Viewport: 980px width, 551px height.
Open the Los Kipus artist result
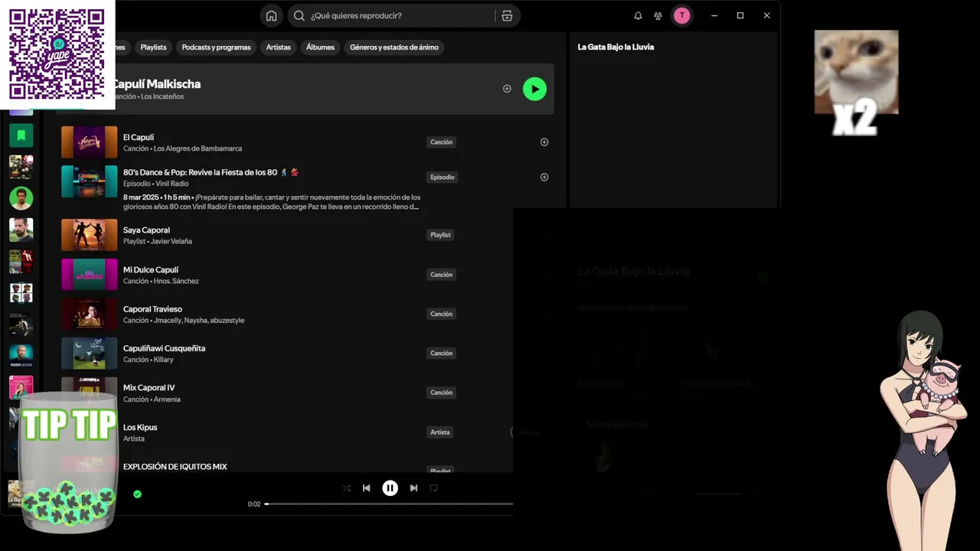point(140,428)
